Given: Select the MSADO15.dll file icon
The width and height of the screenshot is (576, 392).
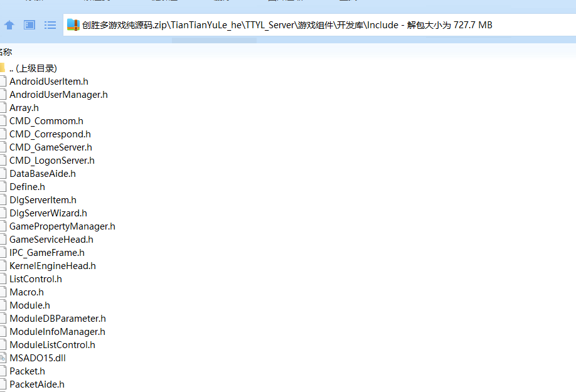Looking at the screenshot, I should pyautogui.click(x=2, y=358).
